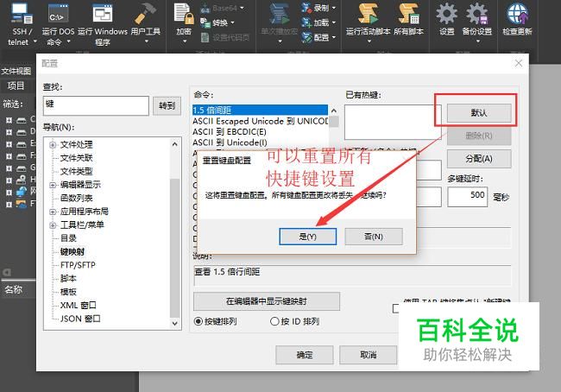Click the Backup settings icon
The height and width of the screenshot is (392, 561).
[x=476, y=14]
